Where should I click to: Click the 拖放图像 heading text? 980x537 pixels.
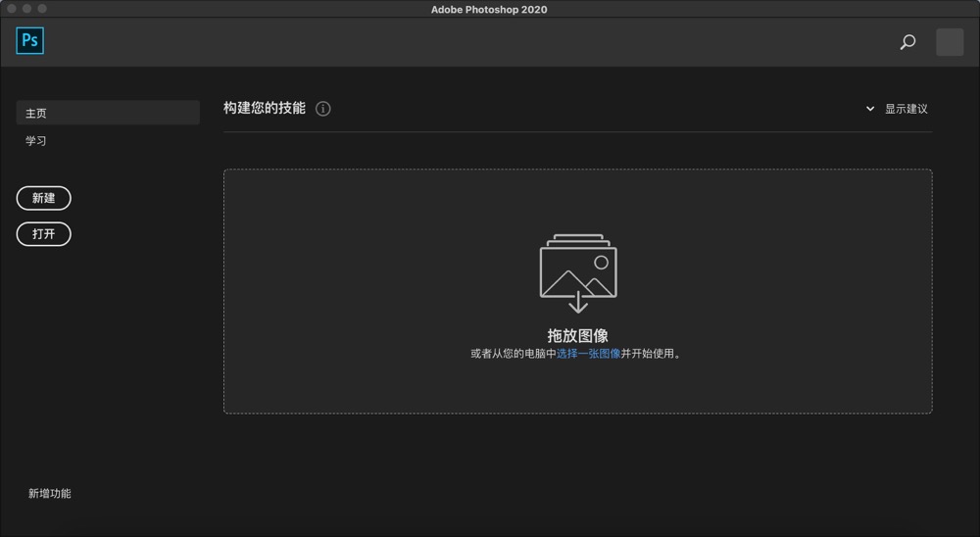click(578, 336)
